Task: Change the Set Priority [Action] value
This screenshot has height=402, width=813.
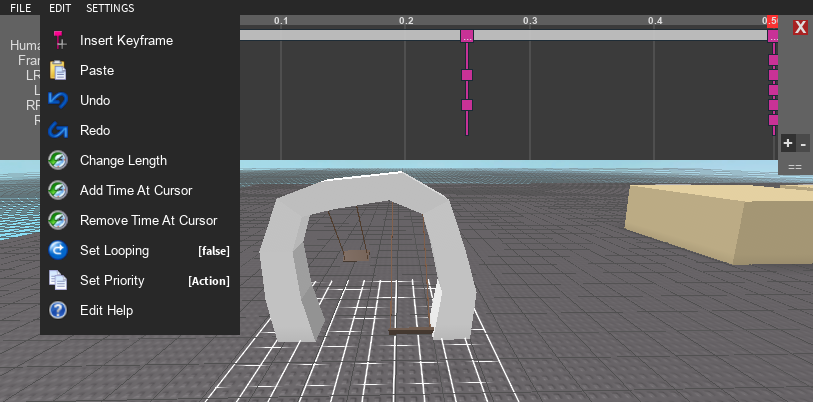Action: 208,281
